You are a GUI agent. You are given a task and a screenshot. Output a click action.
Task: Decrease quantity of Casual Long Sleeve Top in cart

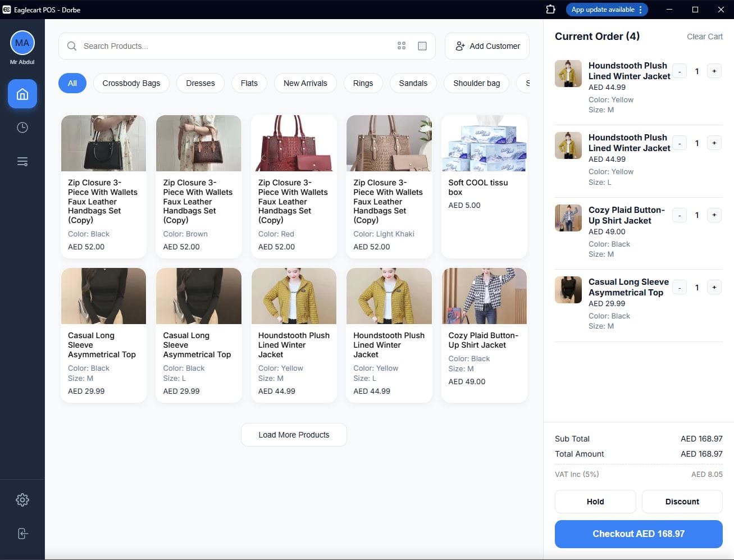click(x=680, y=288)
